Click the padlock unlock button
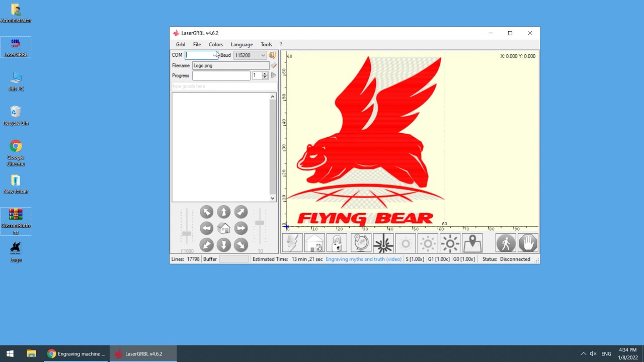The image size is (644, 362). pos(337,243)
